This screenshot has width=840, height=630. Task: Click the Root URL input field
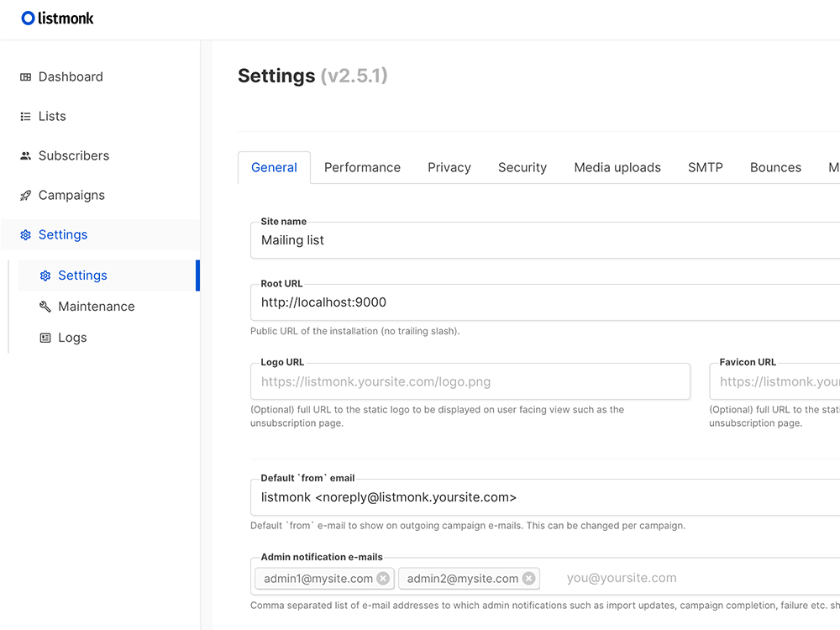tap(545, 302)
